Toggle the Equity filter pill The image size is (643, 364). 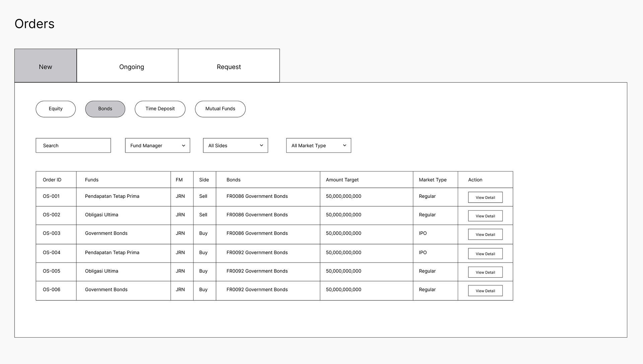[x=56, y=109]
